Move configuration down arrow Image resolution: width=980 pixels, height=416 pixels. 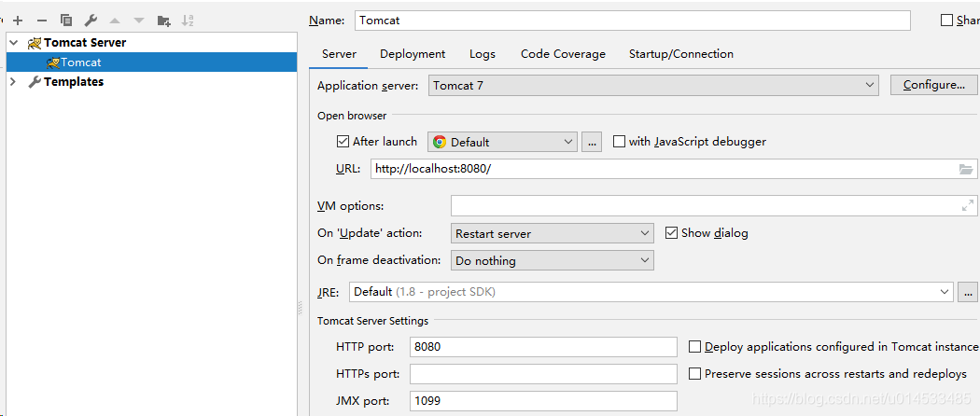[x=139, y=21]
